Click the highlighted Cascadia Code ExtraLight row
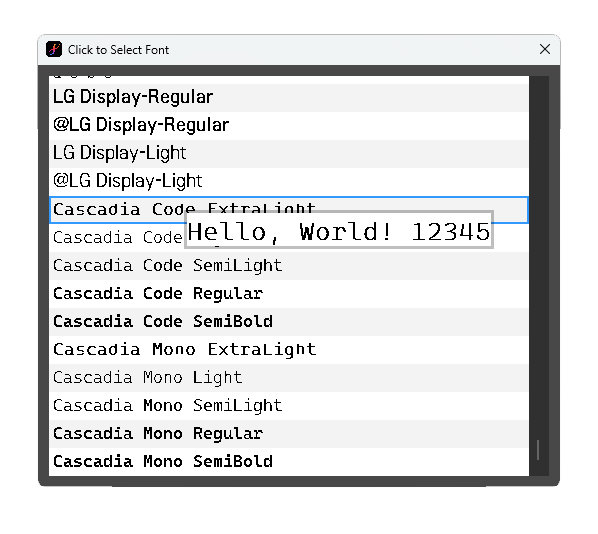This screenshot has height=534, width=598. (x=289, y=210)
